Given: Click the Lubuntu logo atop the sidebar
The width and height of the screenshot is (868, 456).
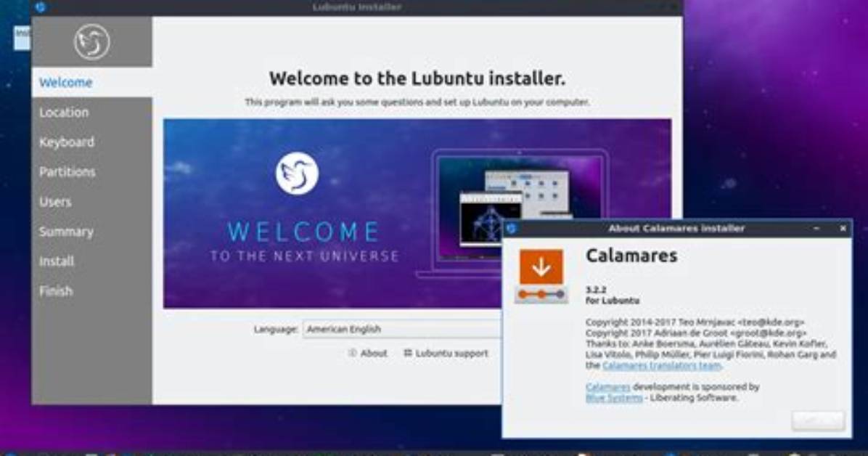Looking at the screenshot, I should pyautogui.click(x=92, y=42).
